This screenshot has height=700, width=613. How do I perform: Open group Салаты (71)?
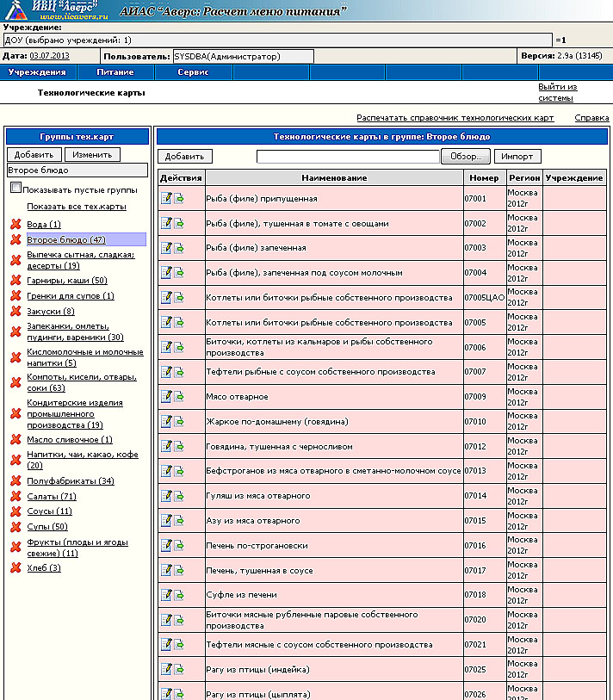click(52, 497)
